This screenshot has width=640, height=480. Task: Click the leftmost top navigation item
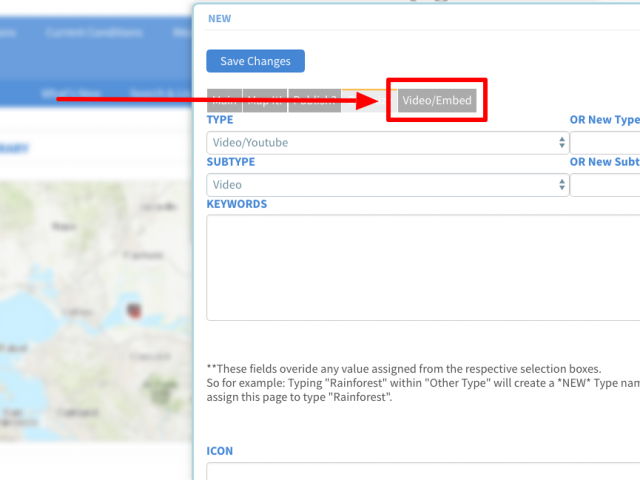(x=8, y=32)
